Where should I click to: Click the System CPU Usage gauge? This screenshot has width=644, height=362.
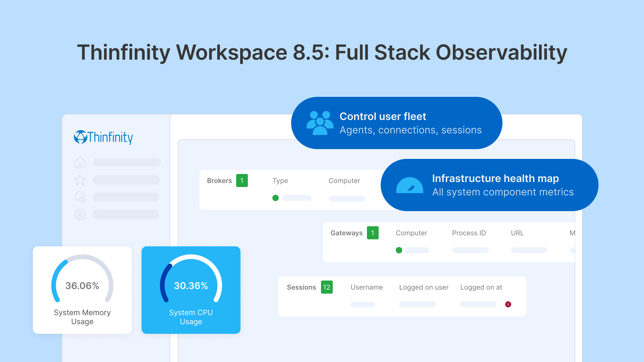coord(191,290)
